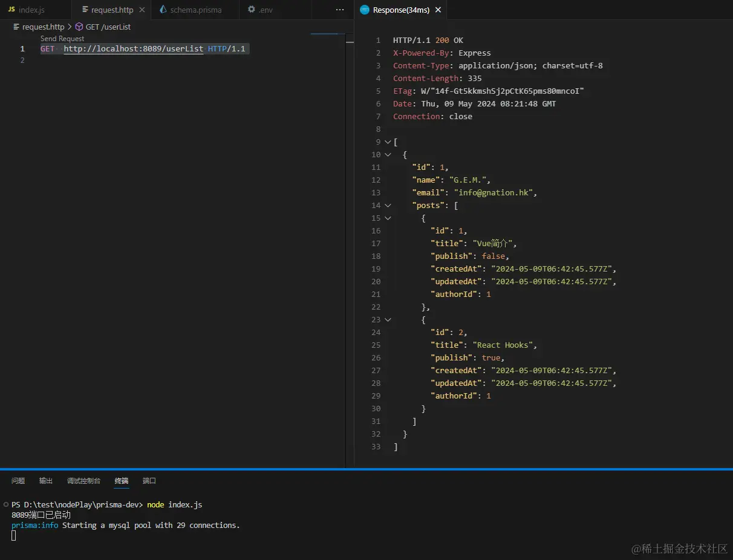The image size is (733, 560).
Task: Click the terminal cursor input line
Action: click(x=14, y=536)
